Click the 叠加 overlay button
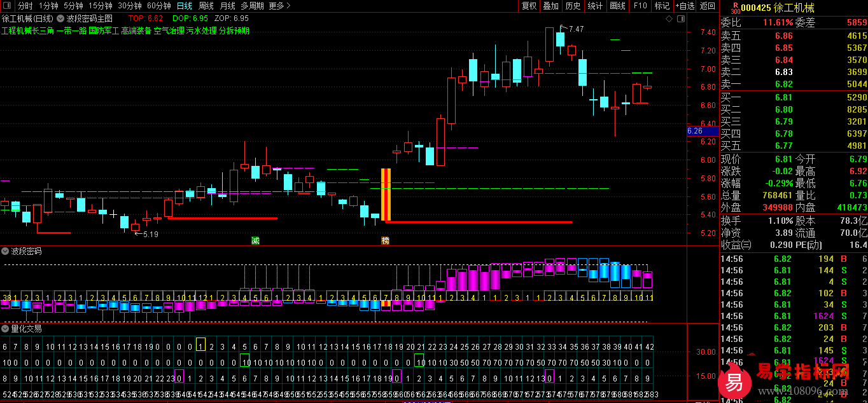 coord(550,6)
